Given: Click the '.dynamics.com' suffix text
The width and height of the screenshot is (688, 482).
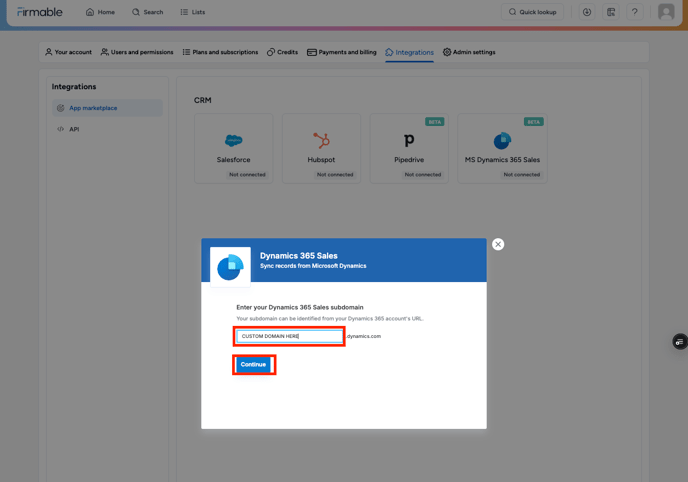Looking at the screenshot, I should click(363, 336).
